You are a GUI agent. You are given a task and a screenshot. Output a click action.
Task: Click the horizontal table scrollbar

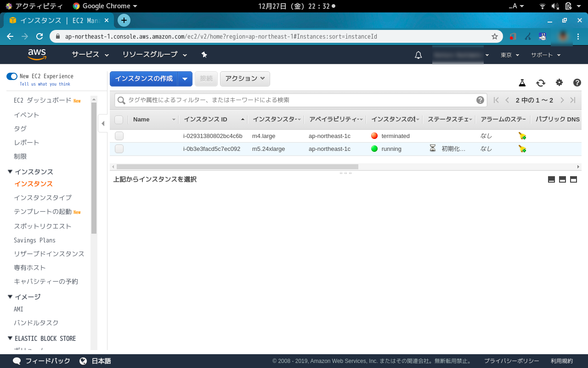point(237,167)
